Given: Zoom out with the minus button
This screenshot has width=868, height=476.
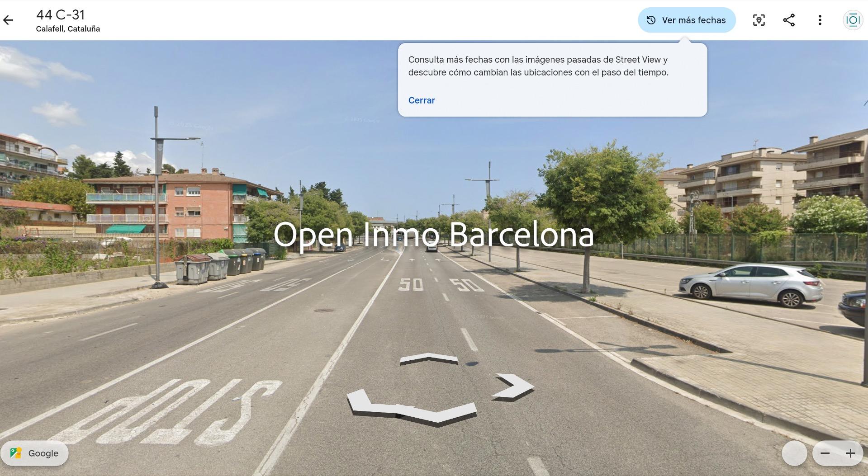Looking at the screenshot, I should (825, 453).
